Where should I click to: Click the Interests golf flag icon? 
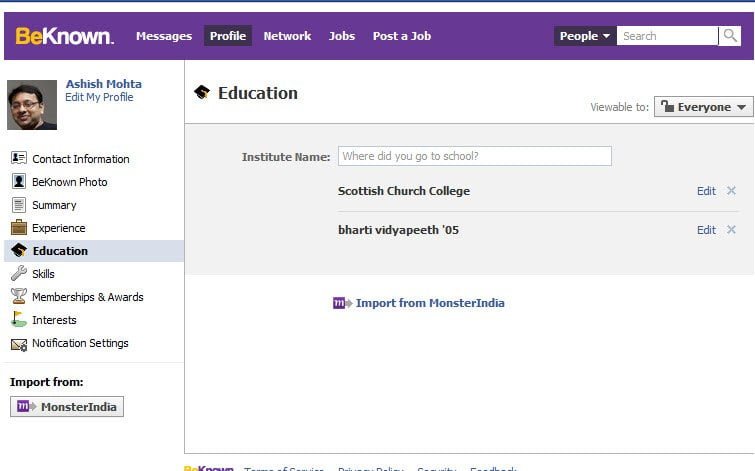pyautogui.click(x=19, y=319)
